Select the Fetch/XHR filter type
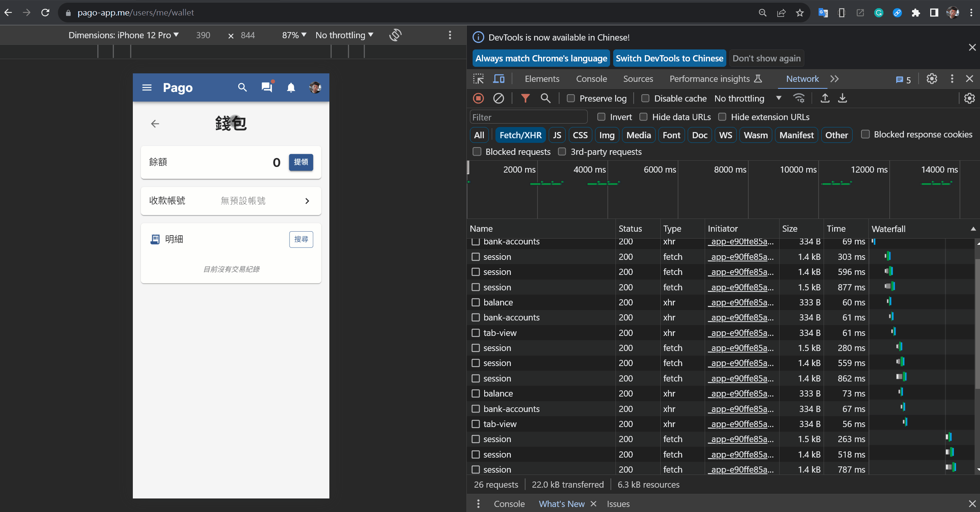 coord(520,135)
